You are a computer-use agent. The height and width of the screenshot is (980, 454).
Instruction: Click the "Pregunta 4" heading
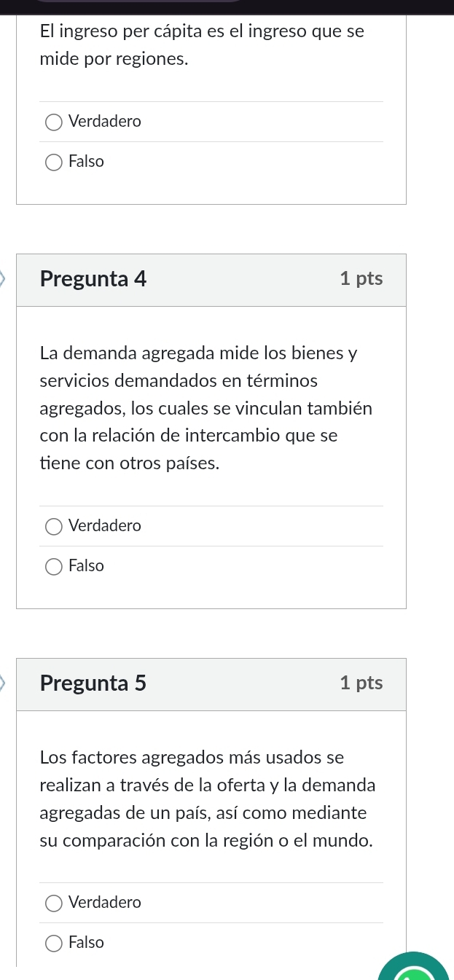(93, 278)
